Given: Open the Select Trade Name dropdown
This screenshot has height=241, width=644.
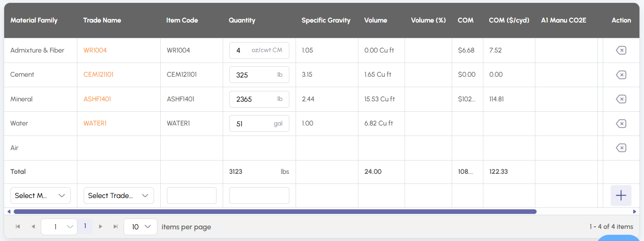Looking at the screenshot, I should pos(119,196).
